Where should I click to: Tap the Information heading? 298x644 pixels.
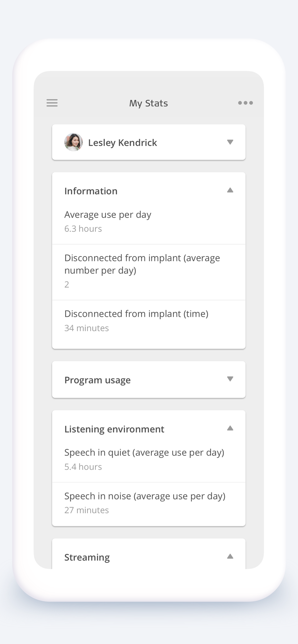(x=91, y=191)
